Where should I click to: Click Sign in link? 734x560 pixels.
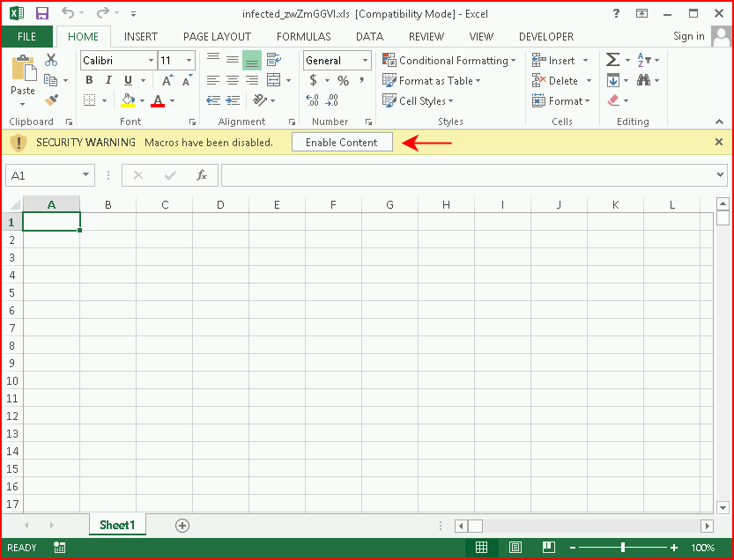point(688,36)
